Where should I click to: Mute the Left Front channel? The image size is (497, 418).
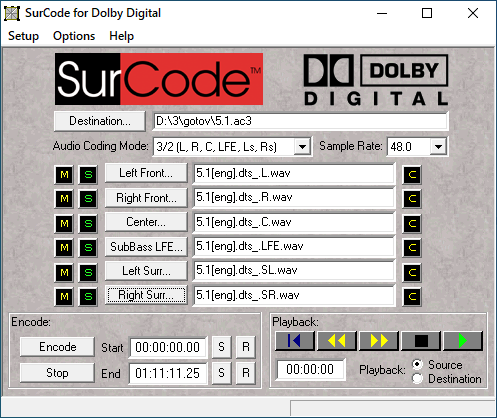pos(64,174)
